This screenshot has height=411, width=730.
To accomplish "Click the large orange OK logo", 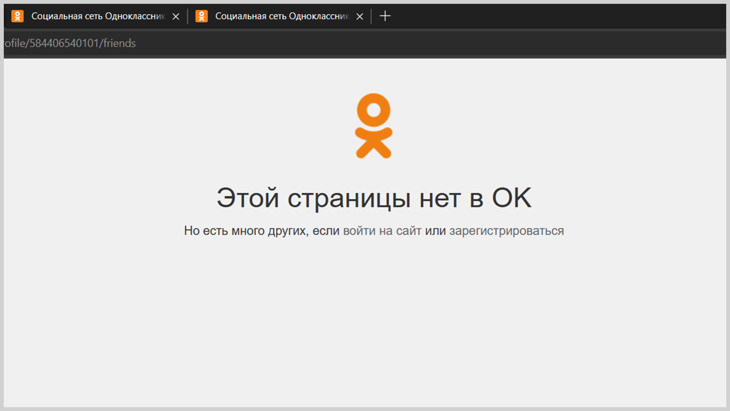I will (x=373, y=126).
